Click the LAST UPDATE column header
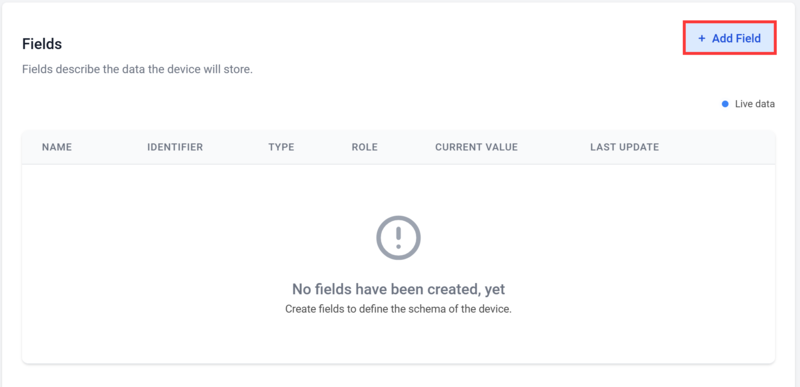This screenshot has height=387, width=800. (624, 147)
